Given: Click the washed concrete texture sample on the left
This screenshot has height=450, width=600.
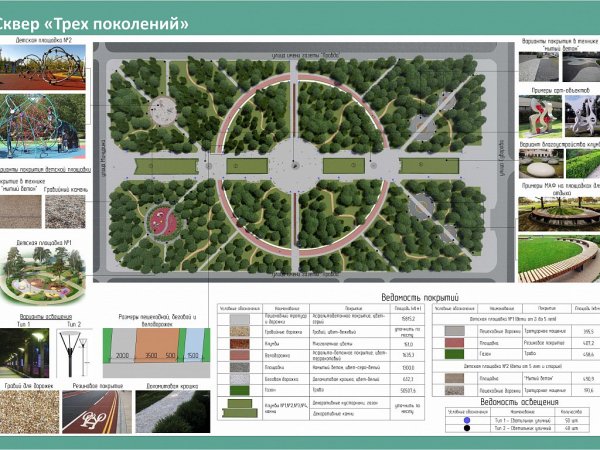Looking at the screenshot, I should 21,212.
